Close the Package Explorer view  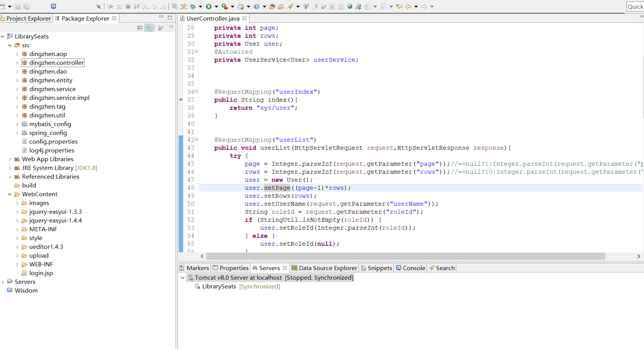point(114,18)
